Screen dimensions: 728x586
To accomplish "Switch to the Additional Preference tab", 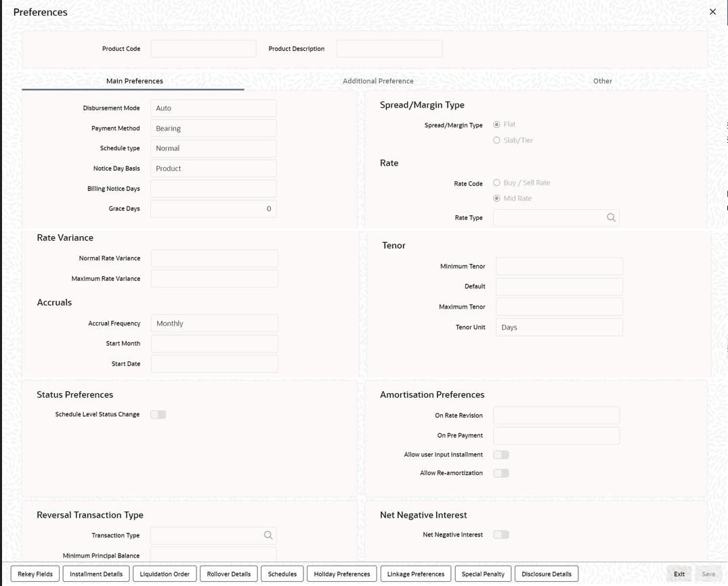I will tap(378, 81).
